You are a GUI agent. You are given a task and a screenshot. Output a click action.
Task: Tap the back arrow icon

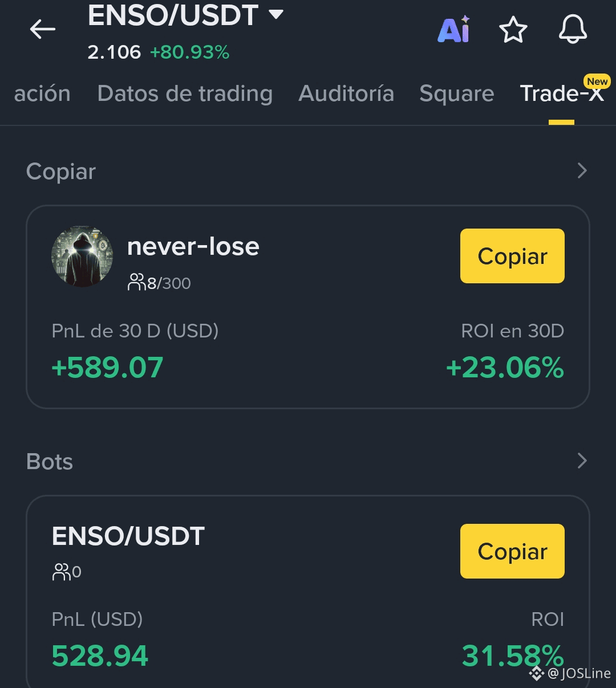click(x=43, y=30)
